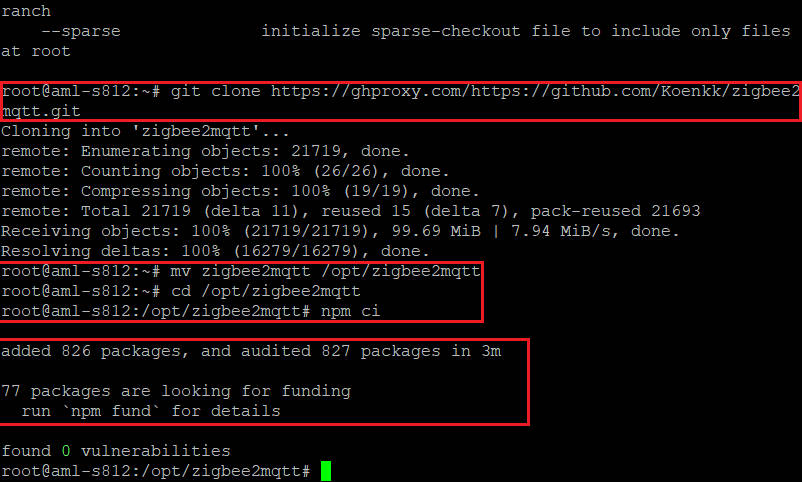Click 'run `npm fund` for details' line
This screenshot has height=482, width=802.
[x=151, y=411]
